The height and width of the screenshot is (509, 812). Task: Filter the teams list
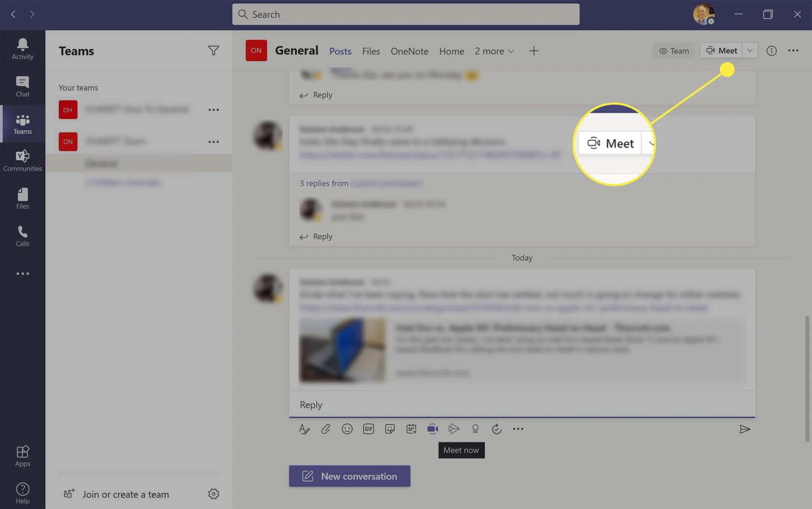(x=213, y=51)
